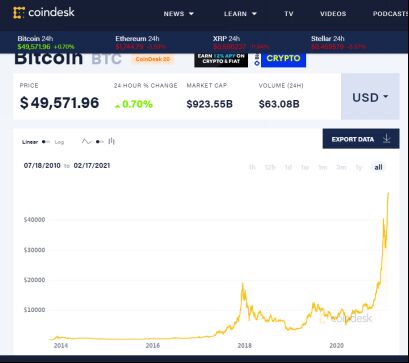Screen dimensions: 409x363
Task: Click the CoinDesk 20 badge
Action: (x=153, y=59)
